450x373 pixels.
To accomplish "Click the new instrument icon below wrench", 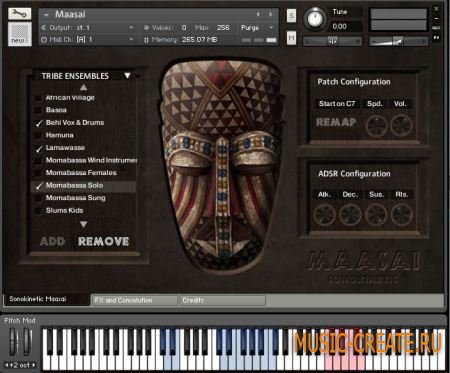I will (x=19, y=34).
